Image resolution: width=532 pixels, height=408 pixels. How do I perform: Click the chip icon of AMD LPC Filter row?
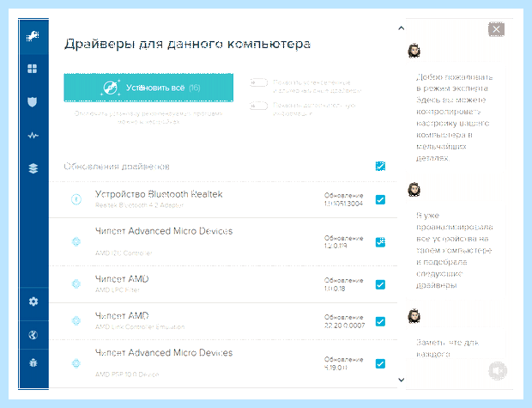76,284
